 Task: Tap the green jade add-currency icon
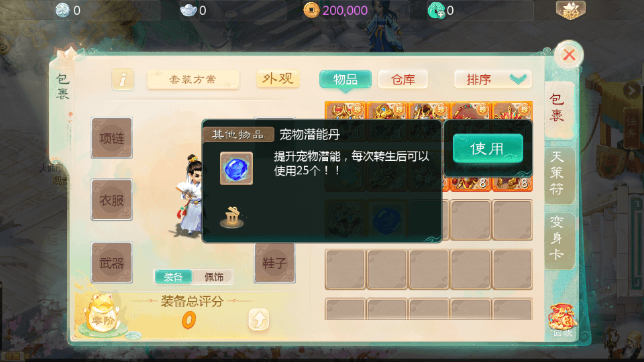436,10
